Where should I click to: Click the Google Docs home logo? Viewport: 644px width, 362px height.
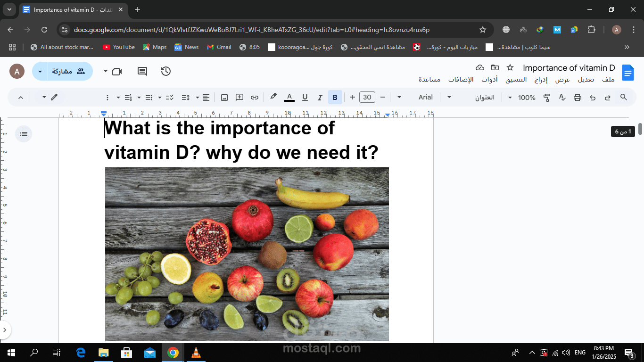[x=628, y=73]
